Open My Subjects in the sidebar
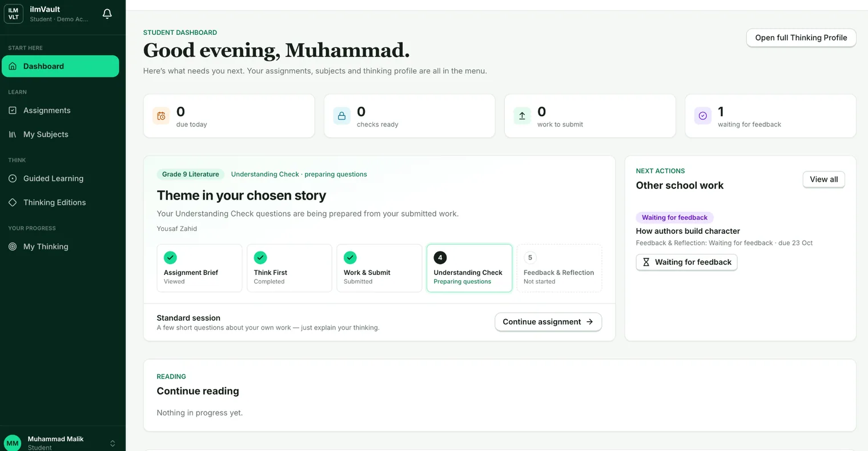Image resolution: width=868 pixels, height=451 pixels. click(61, 134)
